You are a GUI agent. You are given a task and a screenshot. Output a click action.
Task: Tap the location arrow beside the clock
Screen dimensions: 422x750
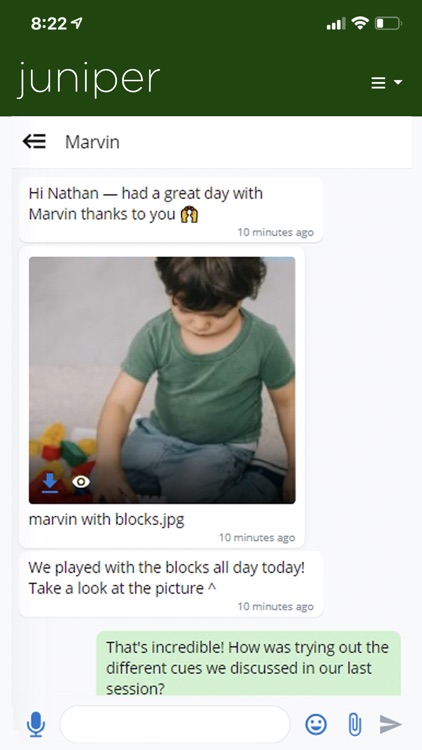click(77, 23)
